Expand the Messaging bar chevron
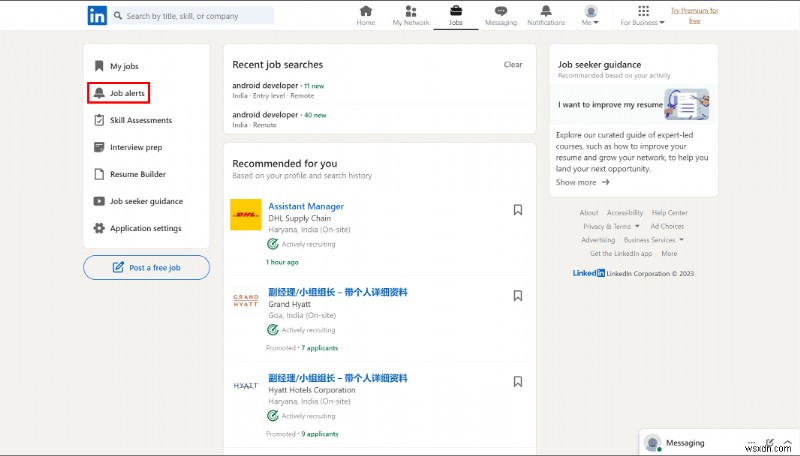Image resolution: width=800 pixels, height=456 pixels. (x=787, y=442)
